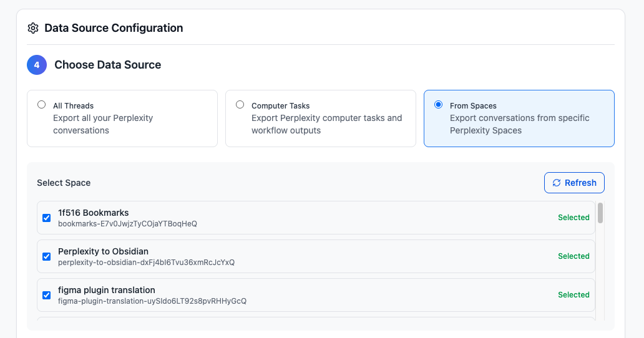Select the From Spaces radio button
Viewport: 644px width, 338px height.
point(438,105)
